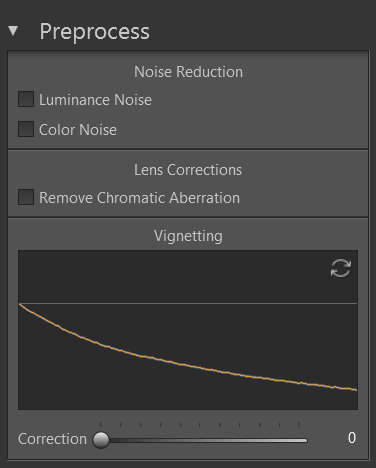Image resolution: width=376 pixels, height=468 pixels.
Task: Select the Correction value field showing 0
Action: click(x=352, y=438)
